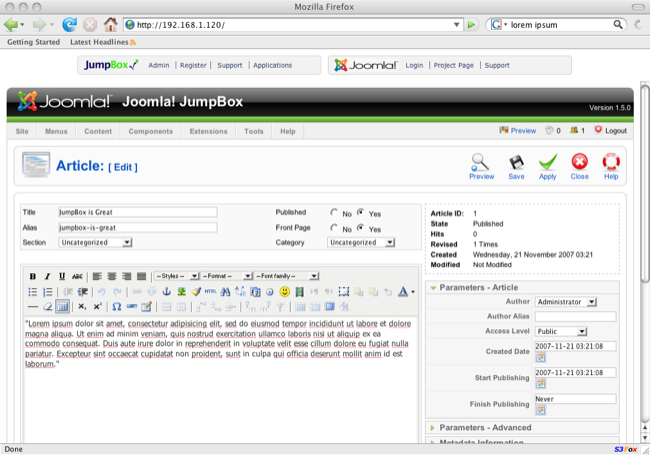Viewport: 650px width, 455px height.
Task: Align text left in editor
Action: coord(97,276)
